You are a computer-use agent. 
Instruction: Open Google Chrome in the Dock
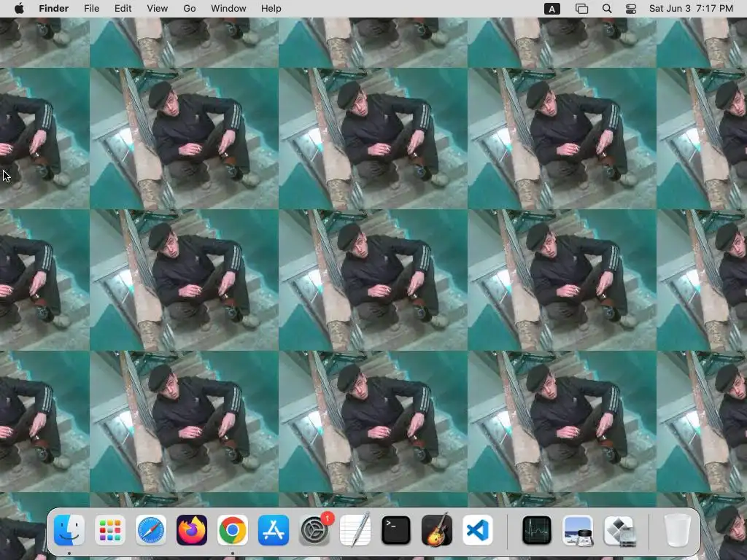pos(233,530)
